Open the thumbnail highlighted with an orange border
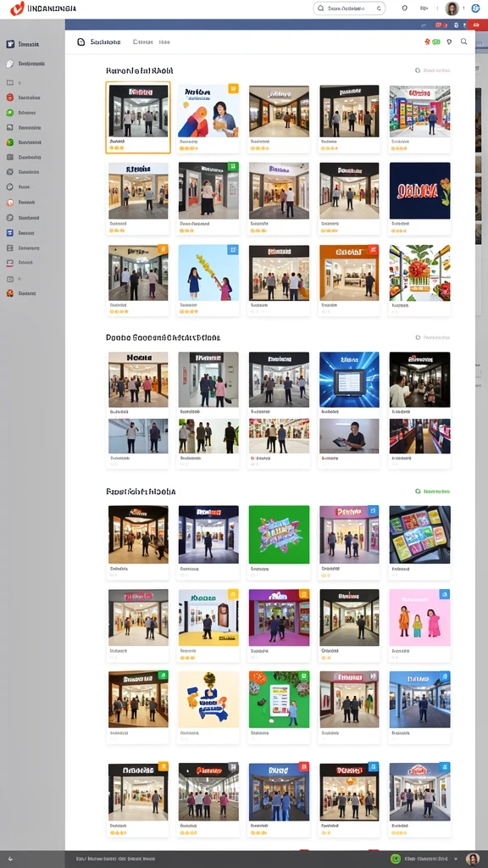 (138, 117)
